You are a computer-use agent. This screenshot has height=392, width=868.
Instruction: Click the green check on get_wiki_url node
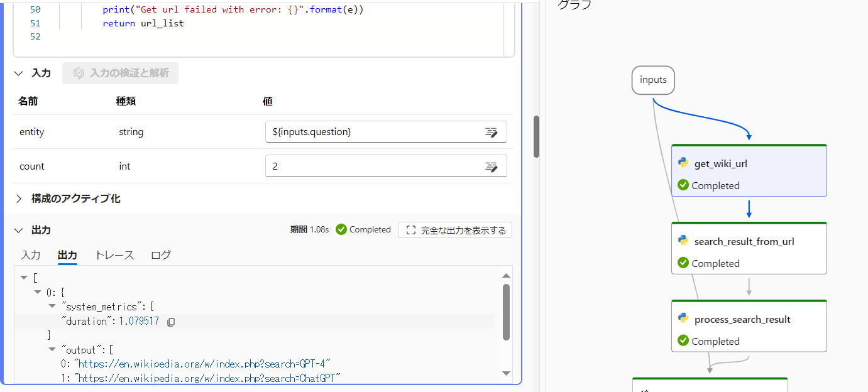coord(683,185)
